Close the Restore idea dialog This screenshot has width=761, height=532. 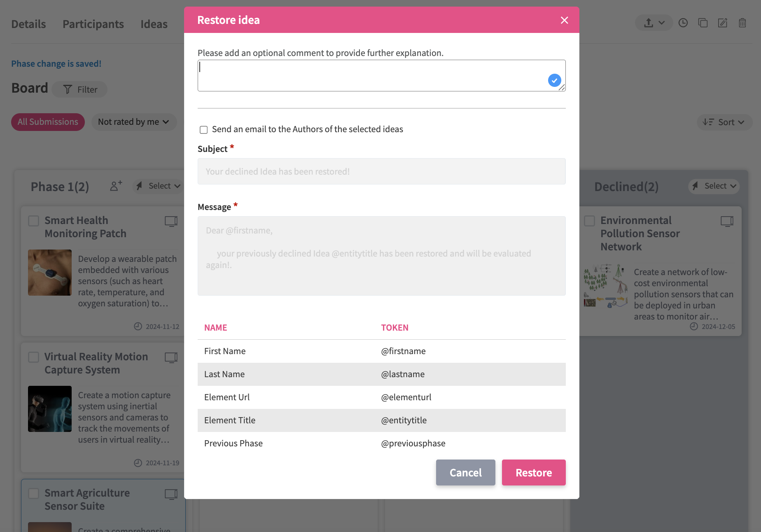(x=564, y=20)
